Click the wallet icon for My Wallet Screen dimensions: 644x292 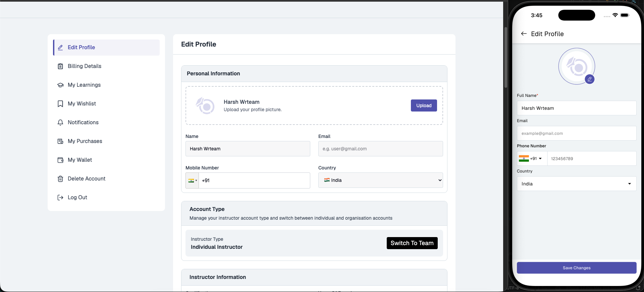[60, 160]
